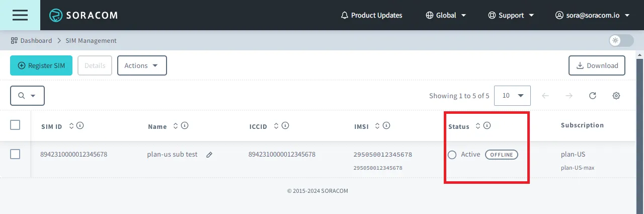644x214 pixels.
Task: Click the Register SIM button
Action: pos(41,65)
